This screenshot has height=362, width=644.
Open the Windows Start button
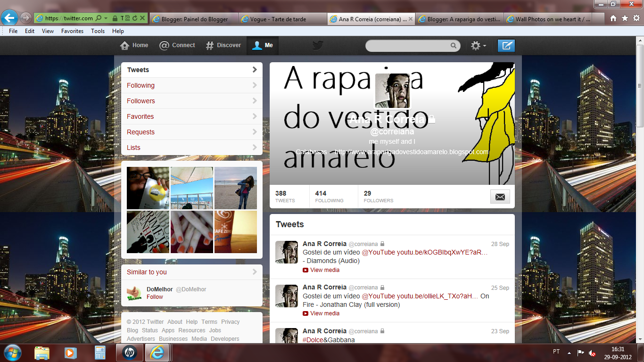coord(12,353)
